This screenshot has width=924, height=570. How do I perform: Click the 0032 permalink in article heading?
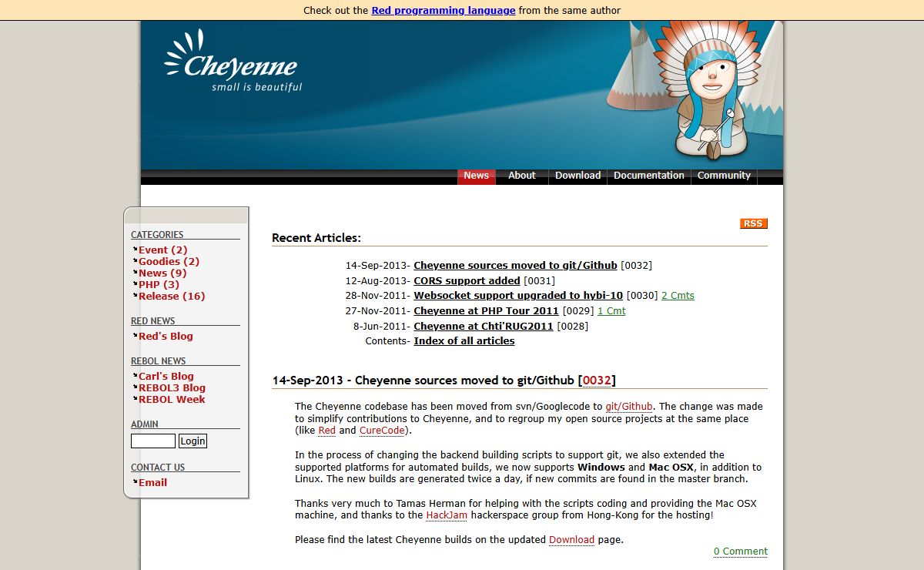[x=597, y=381]
